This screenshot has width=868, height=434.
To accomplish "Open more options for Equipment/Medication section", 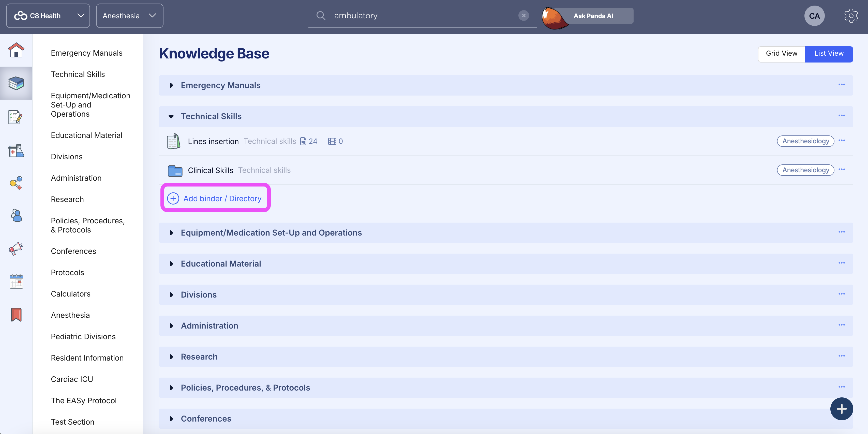I will (841, 232).
